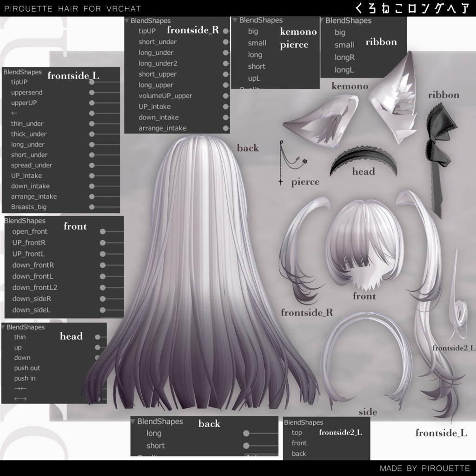Select the ribbon panel big row
This screenshot has width=476, height=476.
(340, 33)
